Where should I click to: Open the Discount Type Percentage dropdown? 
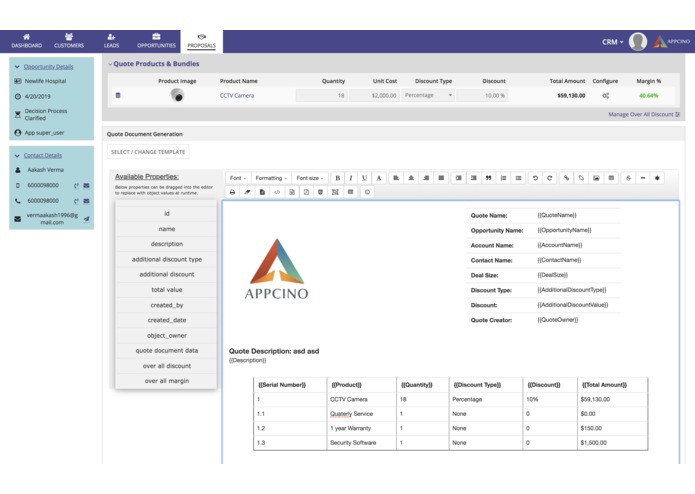coord(428,95)
